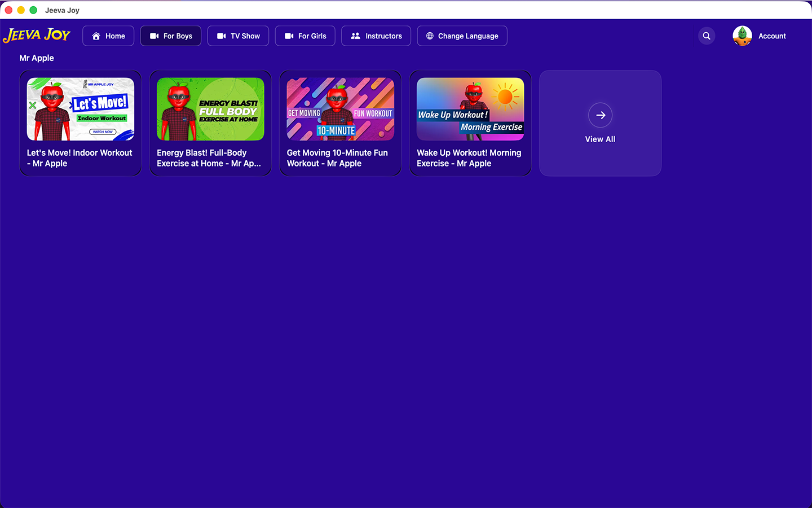Click the arrow icon in View All card
This screenshot has width=812, height=508.
coord(601,115)
